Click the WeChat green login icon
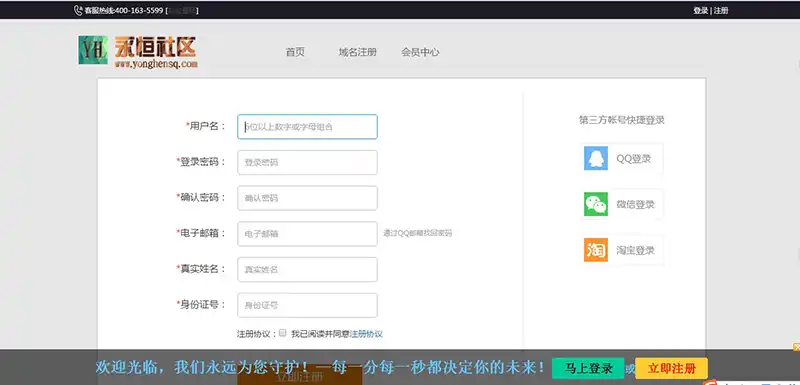Screen dimensions: 800x385 595,204
